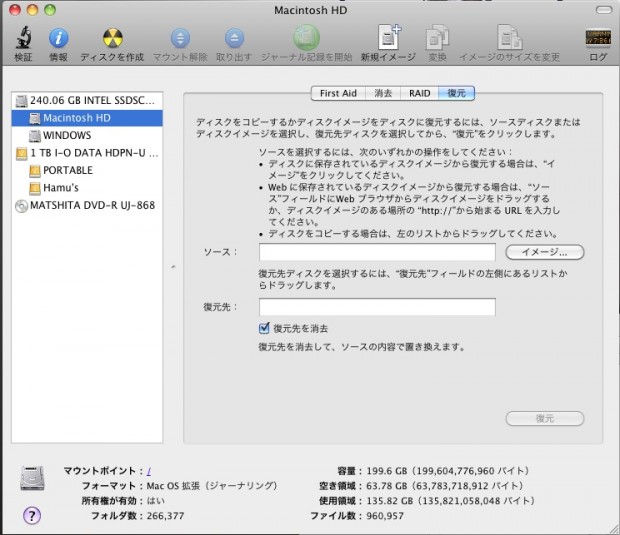Select the 240.06 GB INTEL SSDSC disk
The height and width of the screenshot is (535, 620).
click(x=87, y=100)
